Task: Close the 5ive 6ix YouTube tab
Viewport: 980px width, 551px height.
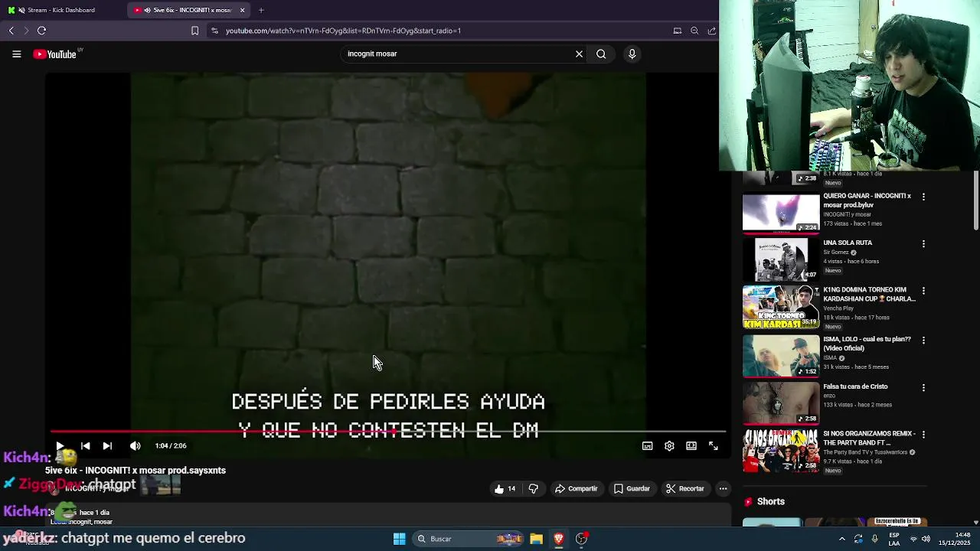Action: coord(243,10)
